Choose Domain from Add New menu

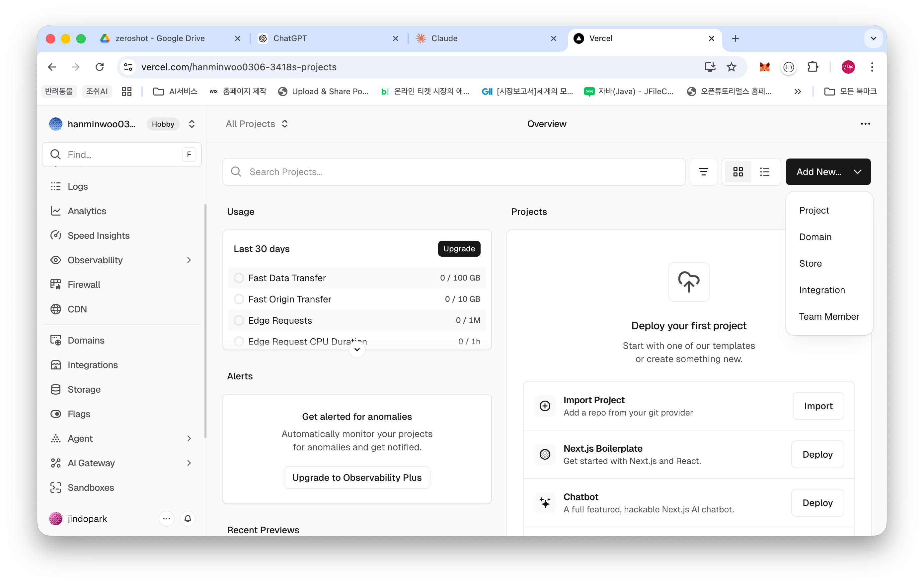click(x=829, y=237)
